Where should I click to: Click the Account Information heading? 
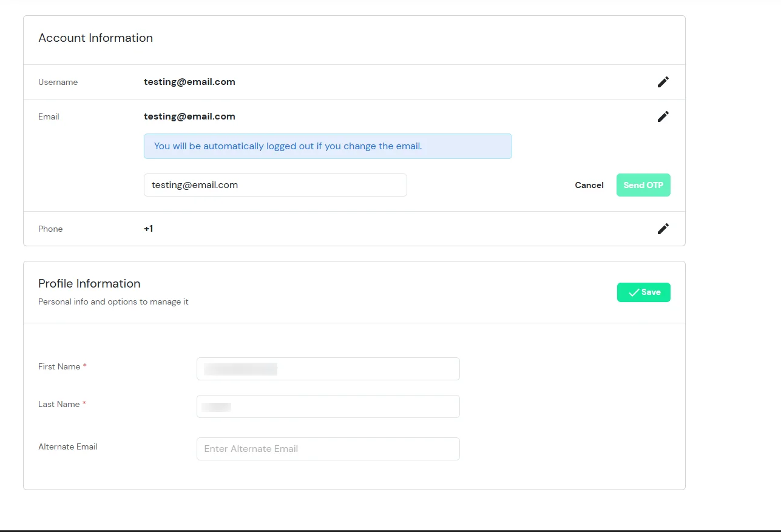[95, 38]
